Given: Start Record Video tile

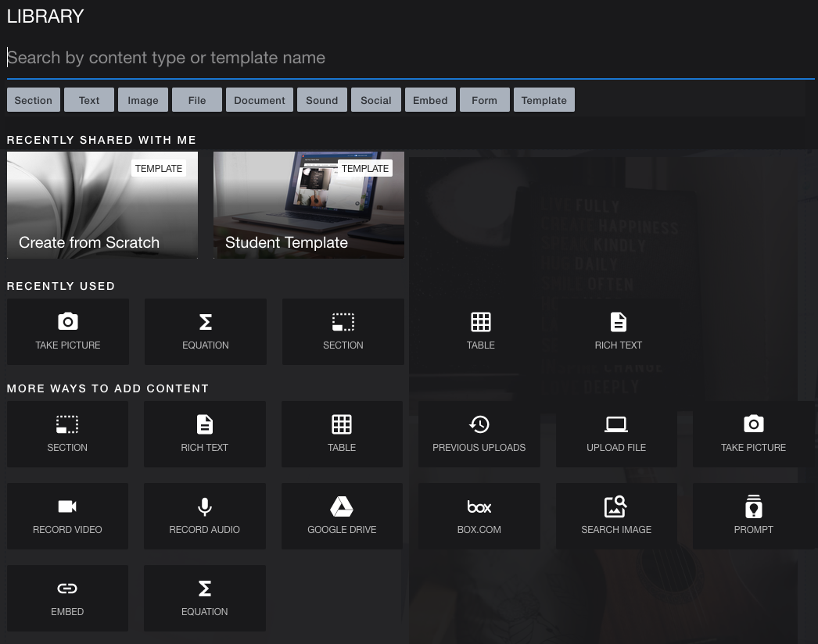Looking at the screenshot, I should pyautogui.click(x=67, y=516).
